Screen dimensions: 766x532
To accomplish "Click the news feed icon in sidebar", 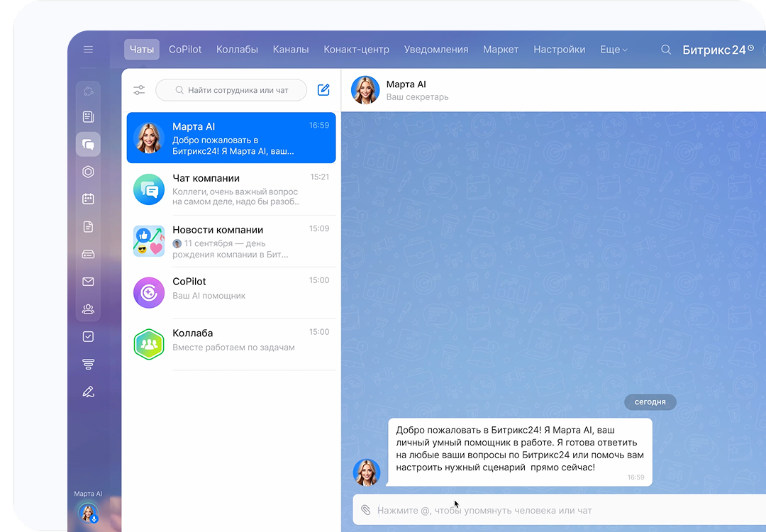I will (x=88, y=117).
